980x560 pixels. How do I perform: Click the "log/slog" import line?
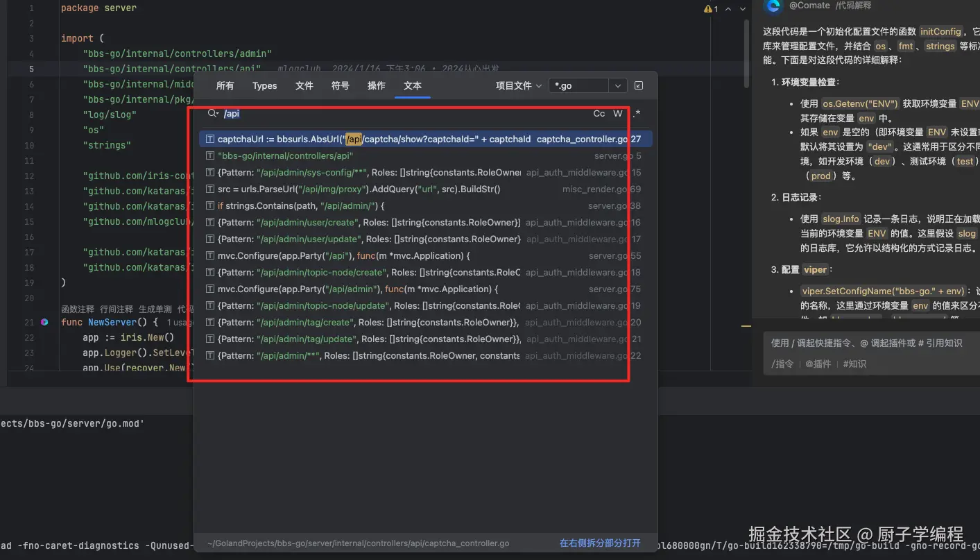110,114
